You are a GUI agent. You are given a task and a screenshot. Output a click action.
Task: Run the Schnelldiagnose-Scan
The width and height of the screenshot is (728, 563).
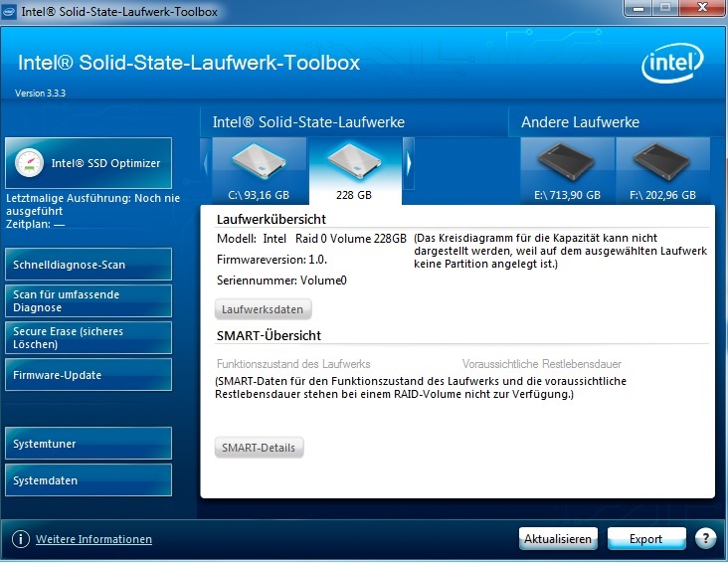[x=89, y=265]
